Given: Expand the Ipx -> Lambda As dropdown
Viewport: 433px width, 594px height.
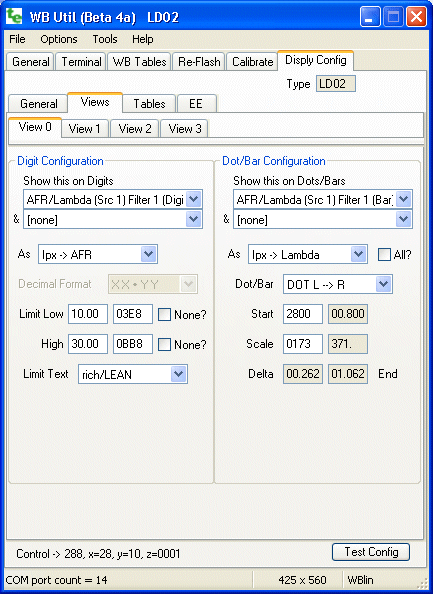Looking at the screenshot, I should point(308,254).
